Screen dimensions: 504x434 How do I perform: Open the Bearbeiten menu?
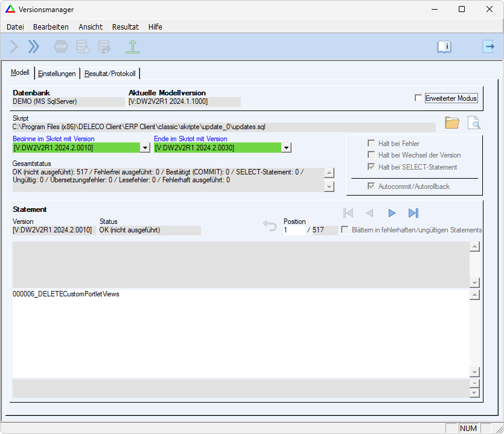(51, 27)
